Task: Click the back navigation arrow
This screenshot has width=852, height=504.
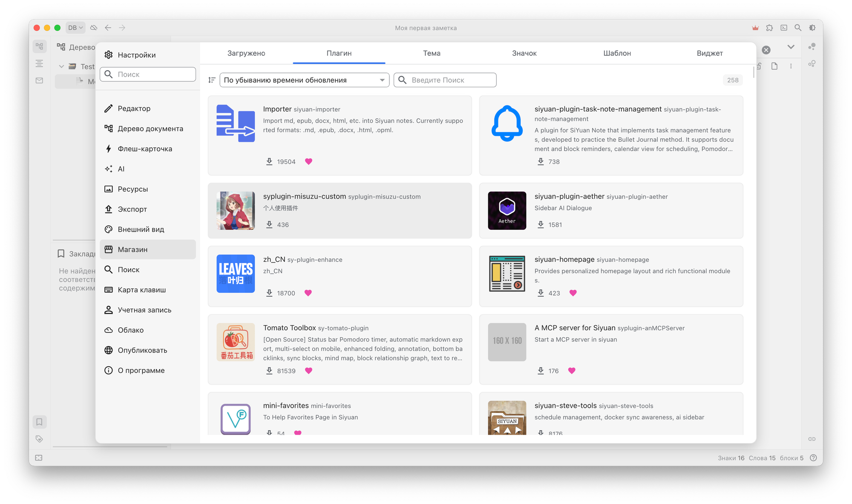Action: (x=108, y=28)
